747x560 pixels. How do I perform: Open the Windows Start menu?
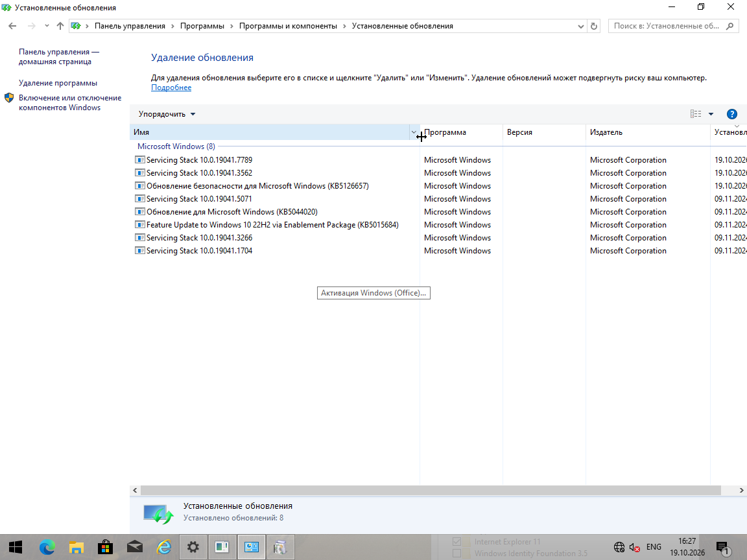(16, 547)
